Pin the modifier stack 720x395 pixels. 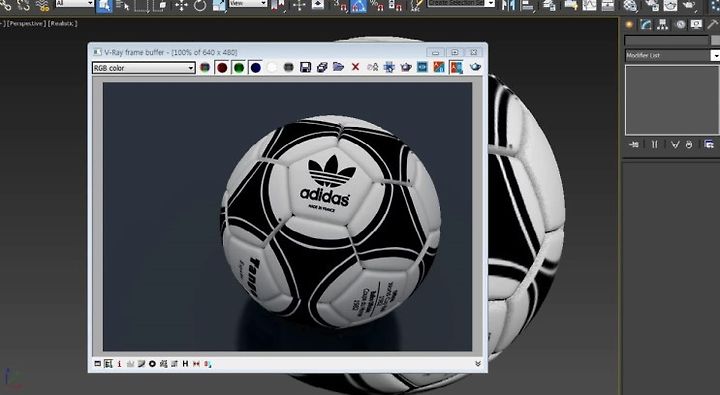(x=634, y=145)
